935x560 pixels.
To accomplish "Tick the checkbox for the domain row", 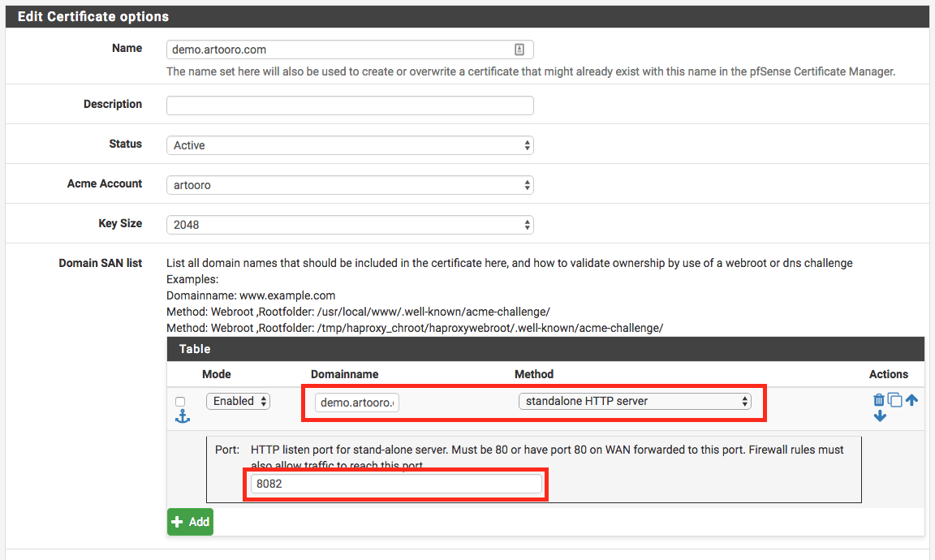I will pyautogui.click(x=180, y=402).
